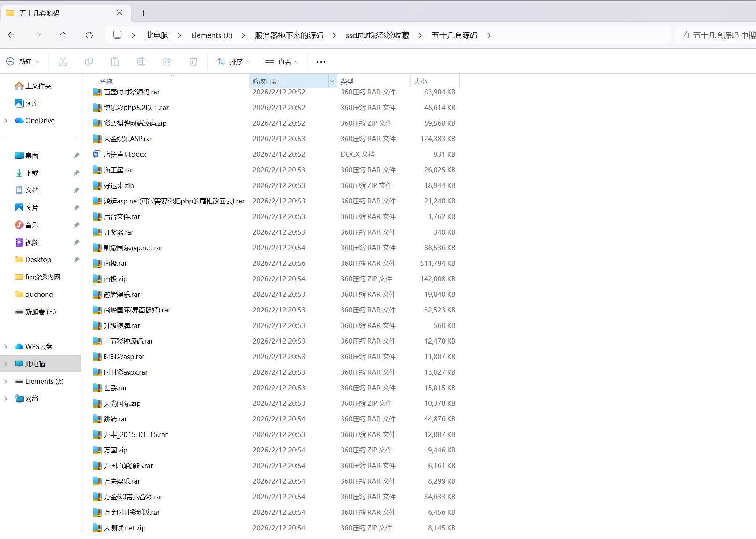Select OneDrive in the sidebar
This screenshot has height=539, width=756.
(x=35, y=121)
